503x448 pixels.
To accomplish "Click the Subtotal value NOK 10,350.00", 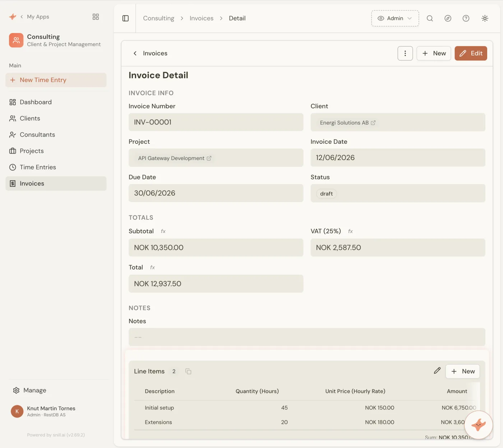I will [x=216, y=247].
